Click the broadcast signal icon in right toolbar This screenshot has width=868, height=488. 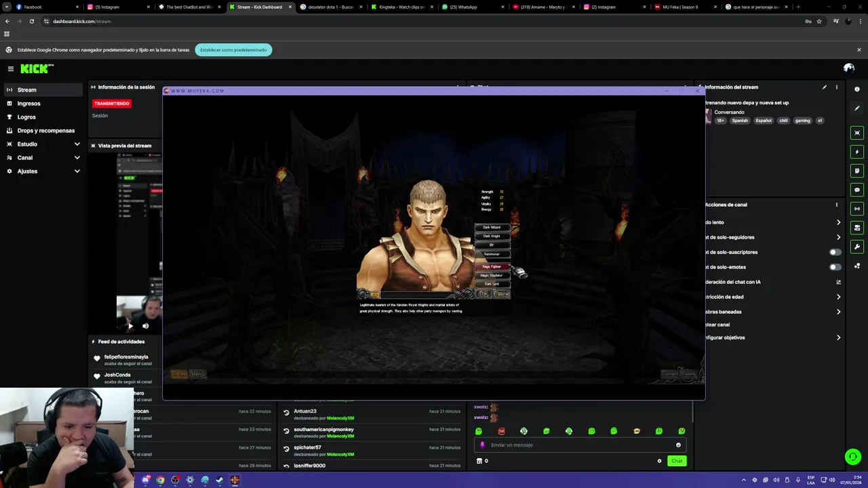857,209
